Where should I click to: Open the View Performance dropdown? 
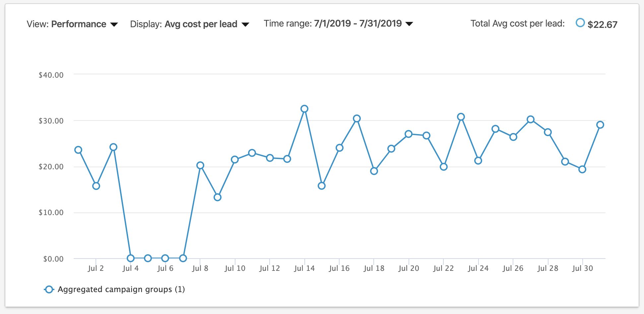click(x=72, y=24)
